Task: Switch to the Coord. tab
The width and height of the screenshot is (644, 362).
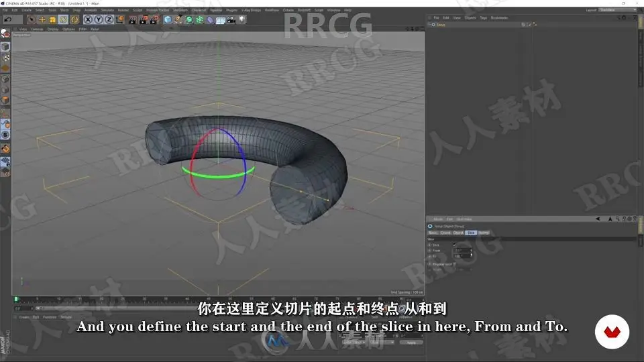Action: click(x=445, y=233)
